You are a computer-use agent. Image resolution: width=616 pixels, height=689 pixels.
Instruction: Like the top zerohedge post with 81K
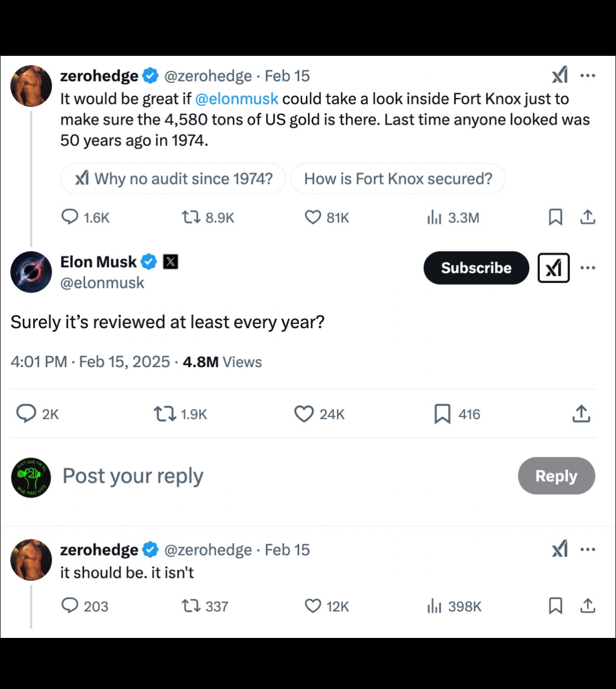(313, 217)
